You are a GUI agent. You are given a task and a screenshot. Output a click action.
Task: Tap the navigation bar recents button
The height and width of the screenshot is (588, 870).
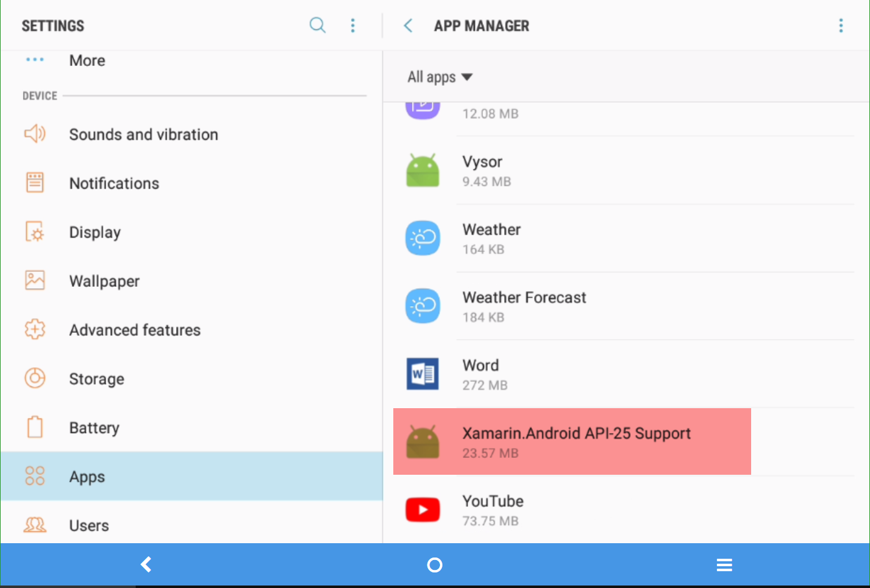[724, 564]
